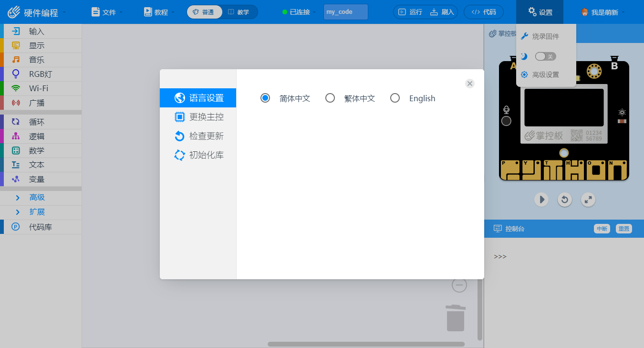The image size is (644, 348).
Task: Select the 繁體中文 radio button
Action: coord(330,98)
